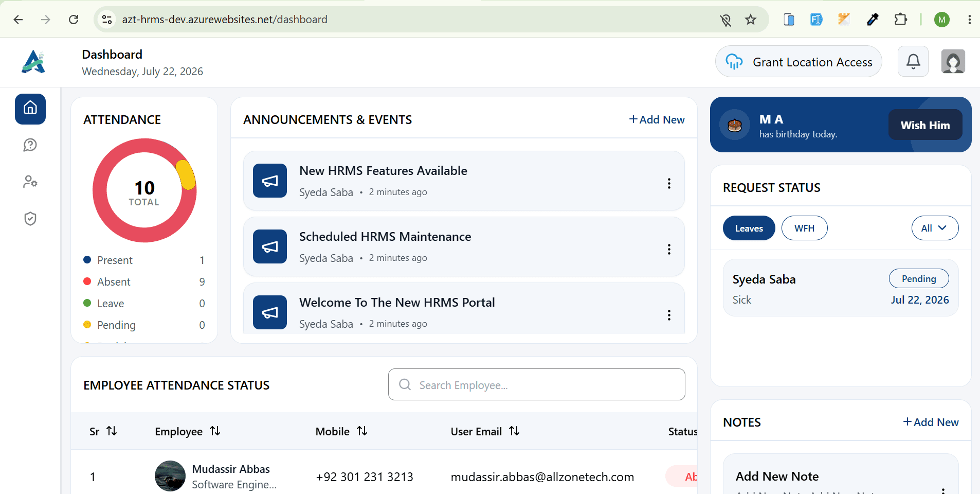Click the Pending legend entry in Attendance
This screenshot has width=980, height=494.
tap(144, 325)
